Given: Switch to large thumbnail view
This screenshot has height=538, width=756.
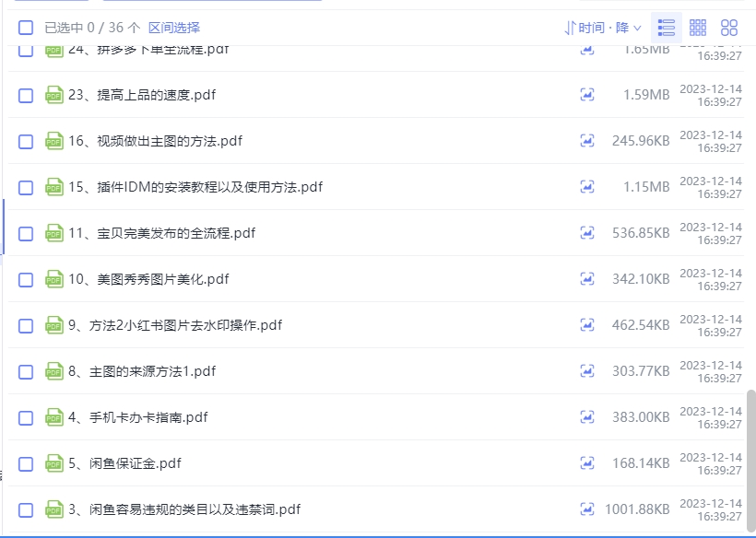Looking at the screenshot, I should tap(729, 28).
